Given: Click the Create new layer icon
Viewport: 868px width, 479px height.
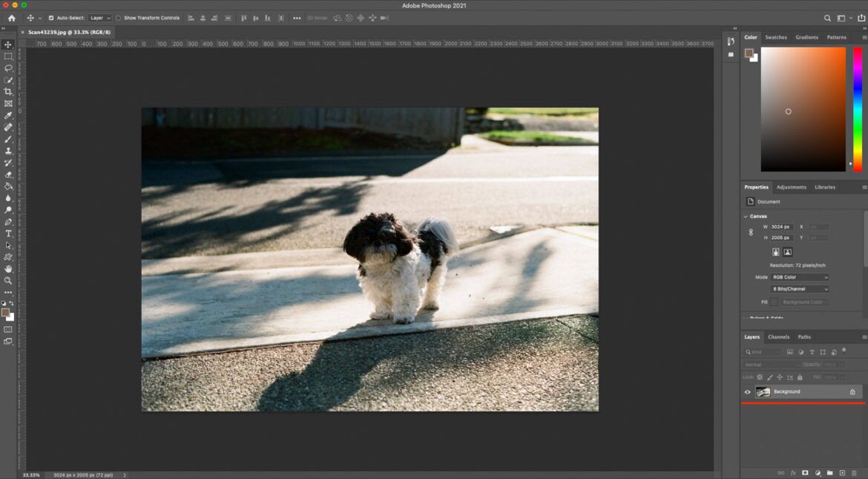Looking at the screenshot, I should click(842, 472).
